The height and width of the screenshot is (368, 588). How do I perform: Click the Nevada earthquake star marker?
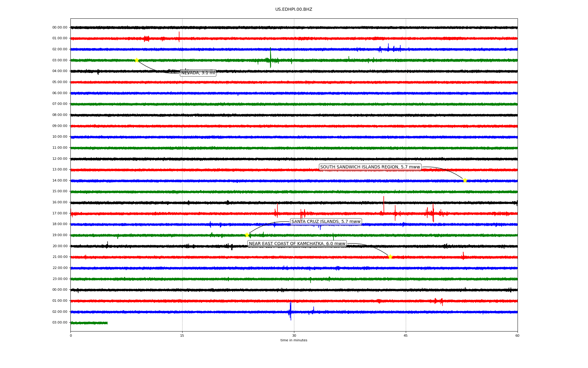(137, 60)
